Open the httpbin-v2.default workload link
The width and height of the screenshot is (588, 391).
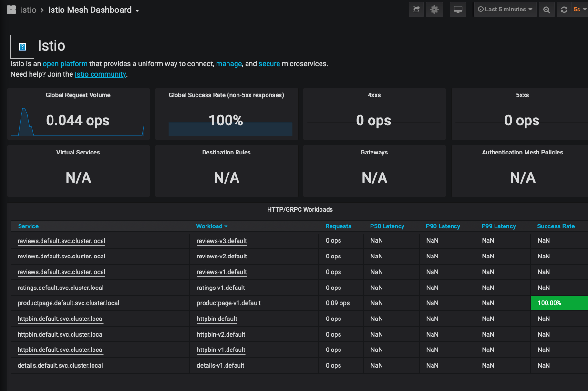point(221,335)
